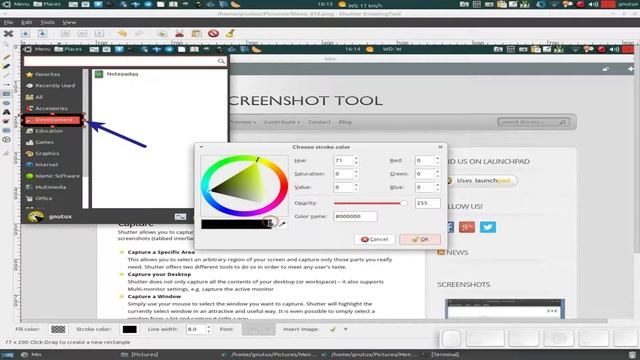Select the Auto-increment number tool

(7, 140)
